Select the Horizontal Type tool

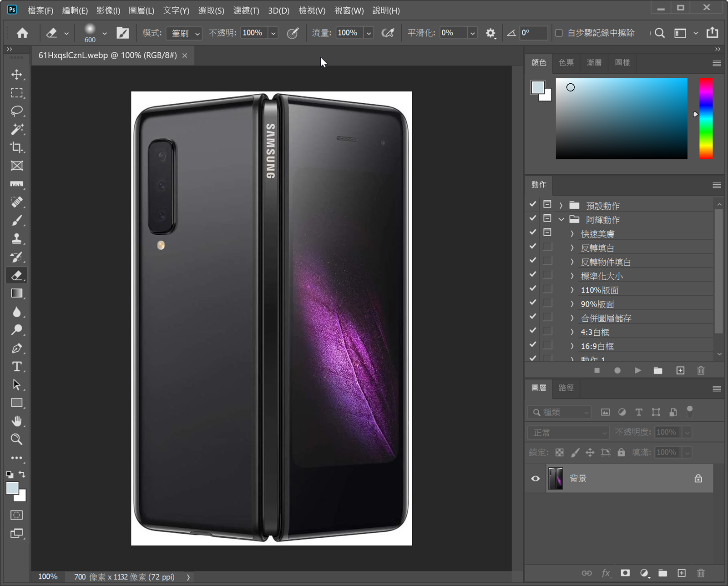[17, 367]
